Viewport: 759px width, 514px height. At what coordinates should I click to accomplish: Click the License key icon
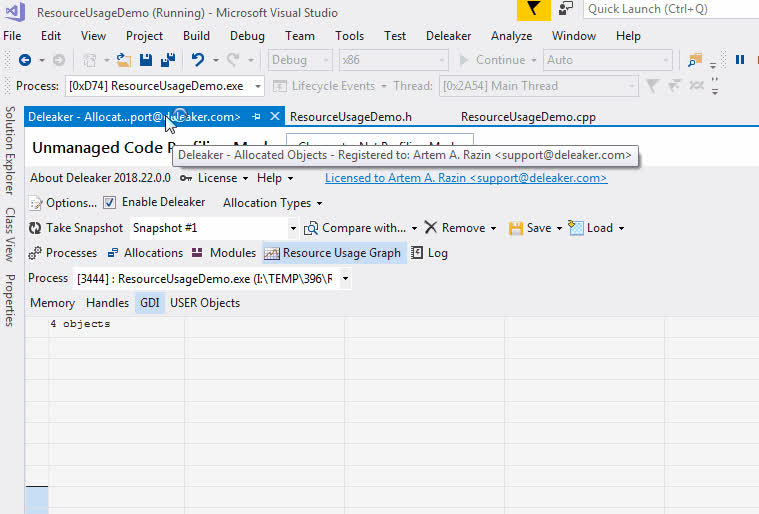pyautogui.click(x=186, y=178)
